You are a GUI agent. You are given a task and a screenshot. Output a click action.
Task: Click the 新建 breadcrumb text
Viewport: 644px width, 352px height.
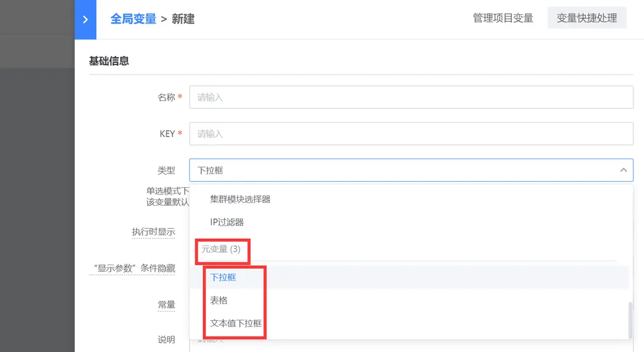click(183, 19)
